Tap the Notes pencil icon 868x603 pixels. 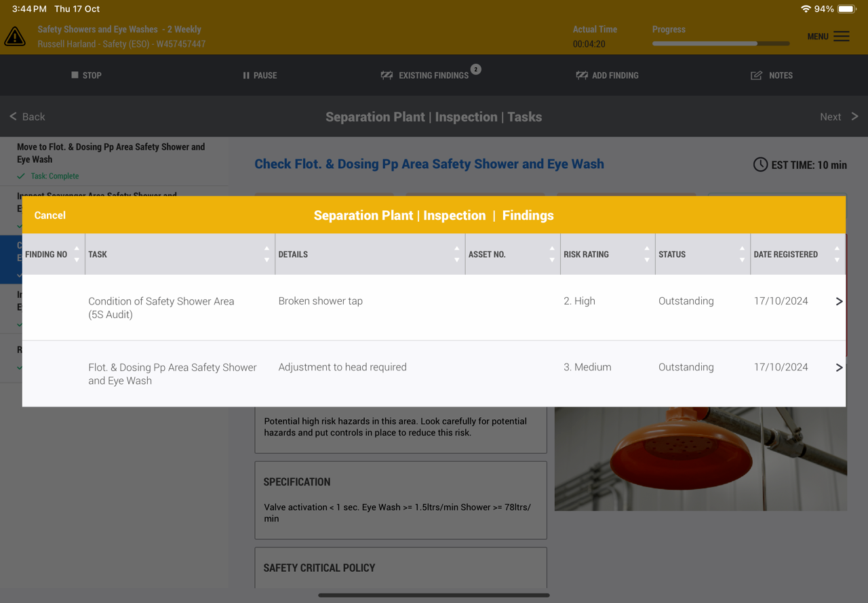pos(756,75)
